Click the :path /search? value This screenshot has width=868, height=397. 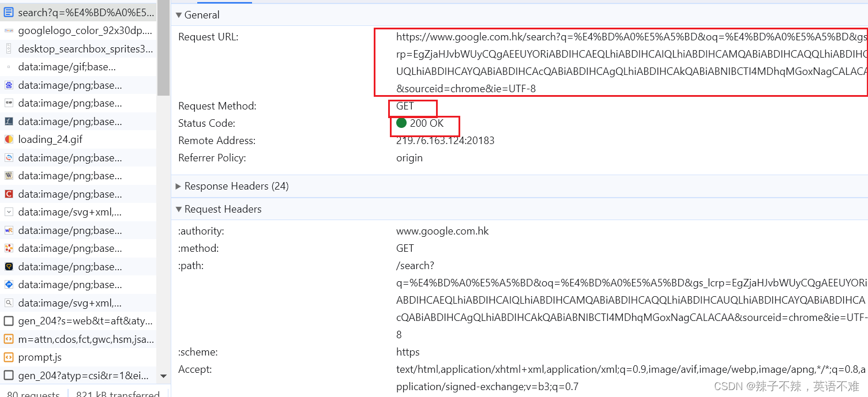tap(632, 300)
